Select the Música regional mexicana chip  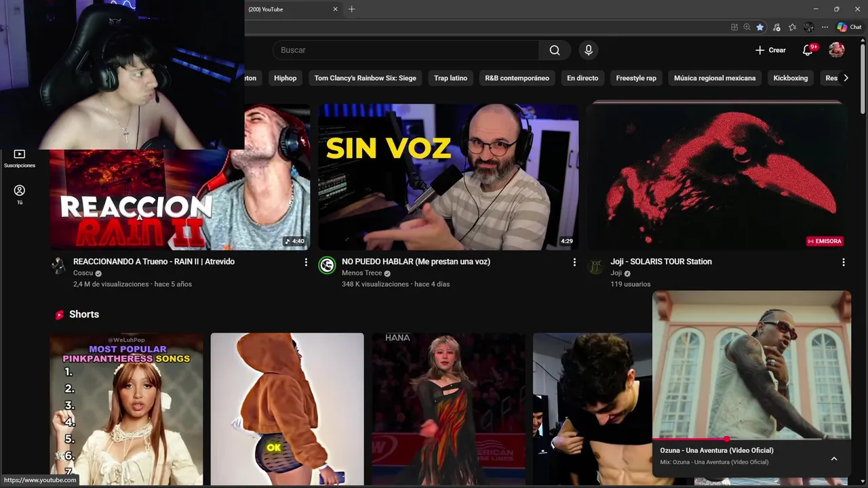715,78
